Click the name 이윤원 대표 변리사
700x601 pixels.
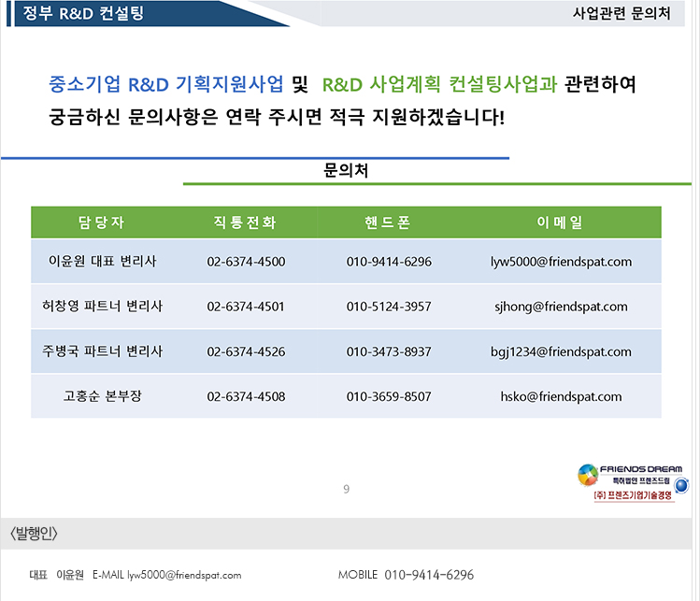[102, 262]
